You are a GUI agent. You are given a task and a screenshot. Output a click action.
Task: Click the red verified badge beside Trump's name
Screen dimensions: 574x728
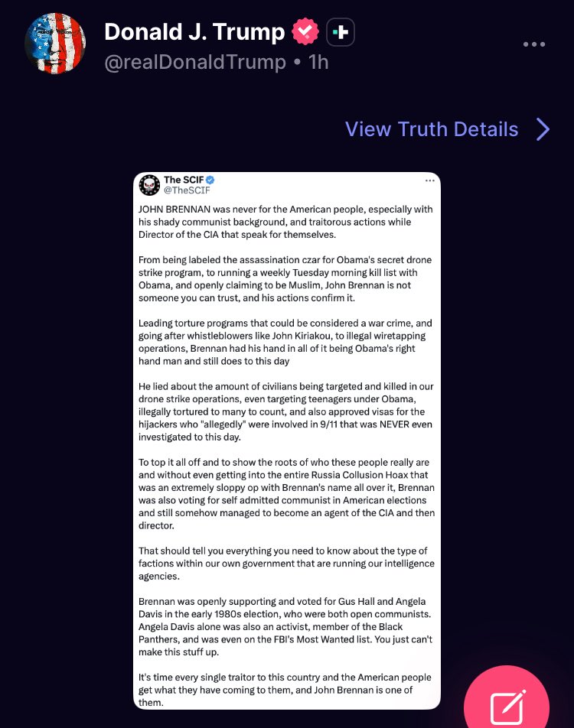[305, 32]
